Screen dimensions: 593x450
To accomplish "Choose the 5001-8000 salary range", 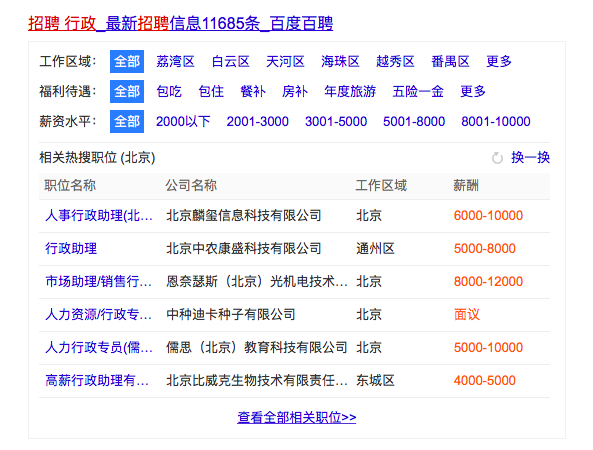I will pyautogui.click(x=414, y=121).
